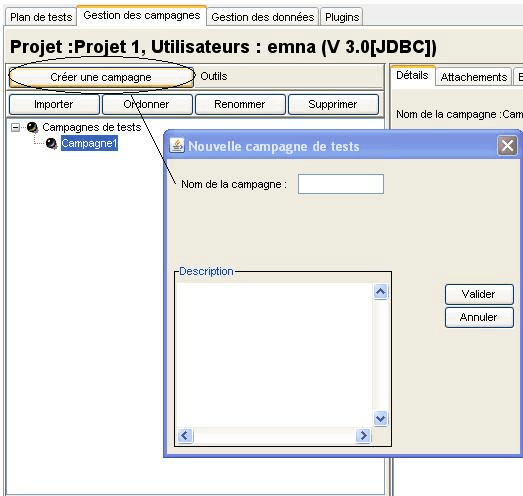The height and width of the screenshot is (496, 523).
Task: Click the description scroll right arrow
Action: pos(363,435)
